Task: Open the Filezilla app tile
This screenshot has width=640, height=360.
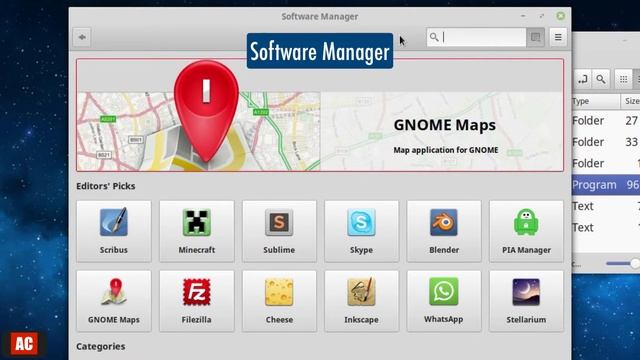Action: (196, 301)
